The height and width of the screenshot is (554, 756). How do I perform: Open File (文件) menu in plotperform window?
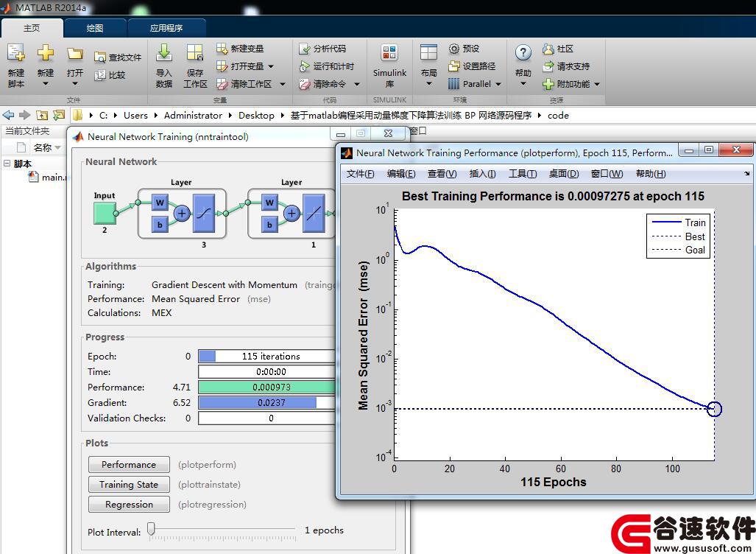coord(360,174)
